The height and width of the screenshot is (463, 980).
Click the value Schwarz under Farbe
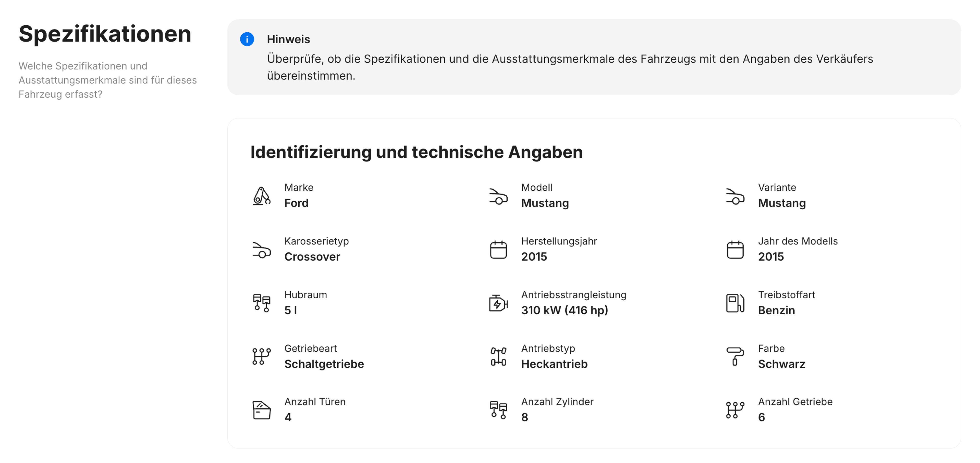(782, 364)
